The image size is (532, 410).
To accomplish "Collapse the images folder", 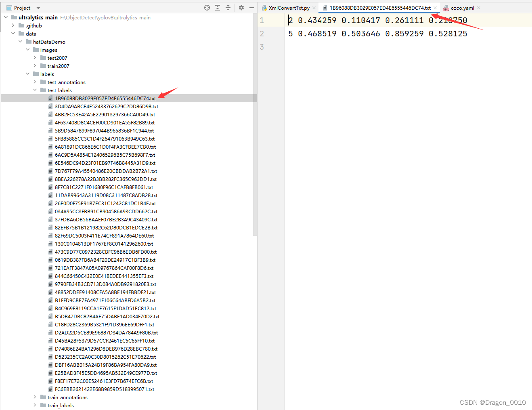I will [28, 50].
